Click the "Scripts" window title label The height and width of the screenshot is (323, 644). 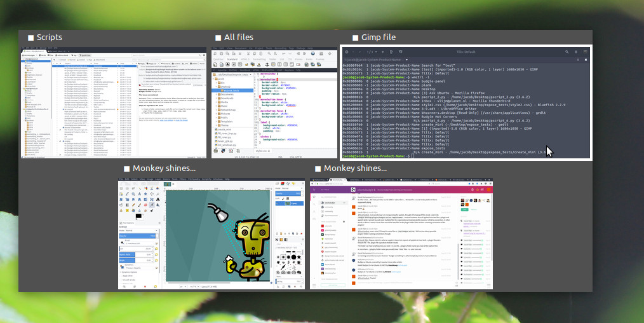coord(50,38)
